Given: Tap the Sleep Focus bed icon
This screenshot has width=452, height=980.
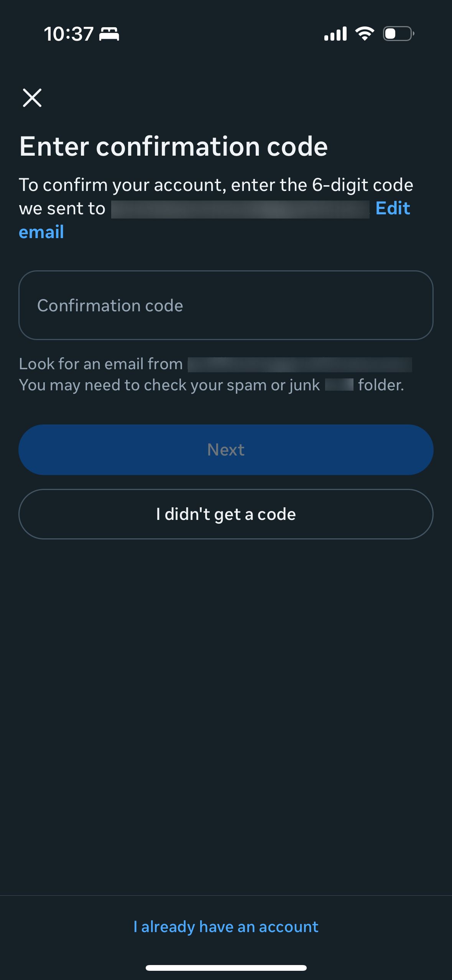Looking at the screenshot, I should [109, 34].
